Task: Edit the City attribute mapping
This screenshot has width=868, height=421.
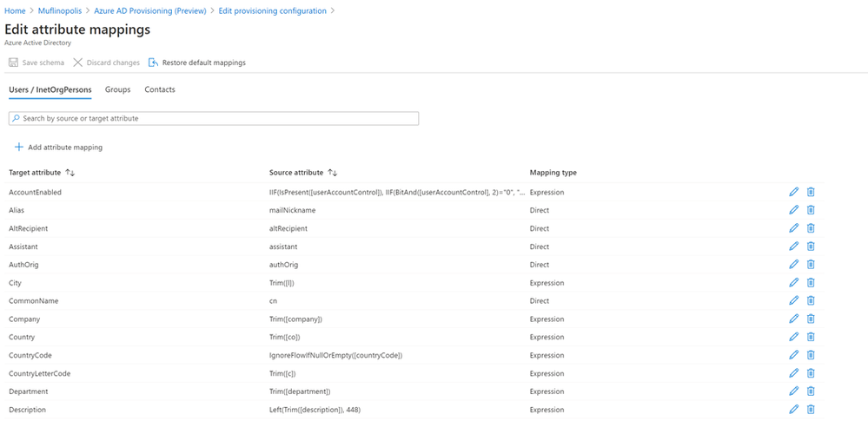Action: point(793,283)
